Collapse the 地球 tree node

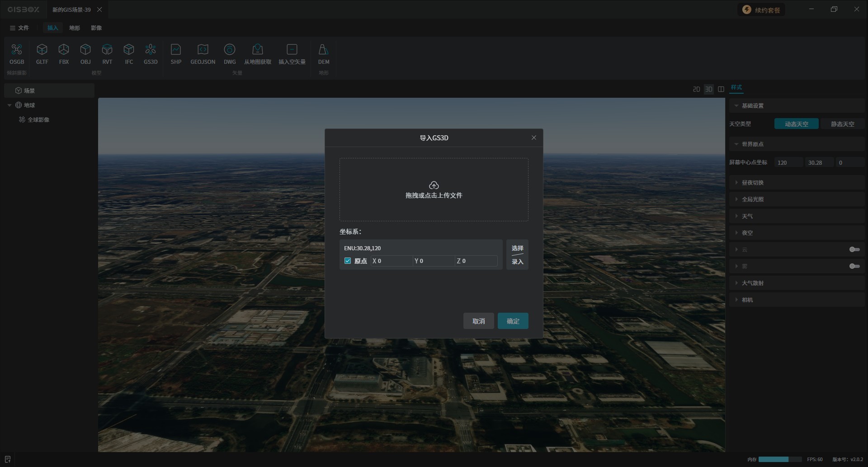point(9,105)
